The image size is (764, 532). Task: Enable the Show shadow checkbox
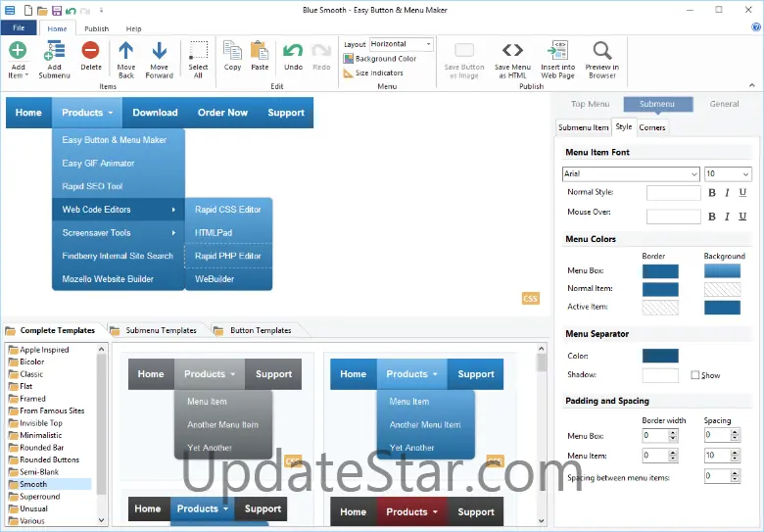pyautogui.click(x=695, y=375)
